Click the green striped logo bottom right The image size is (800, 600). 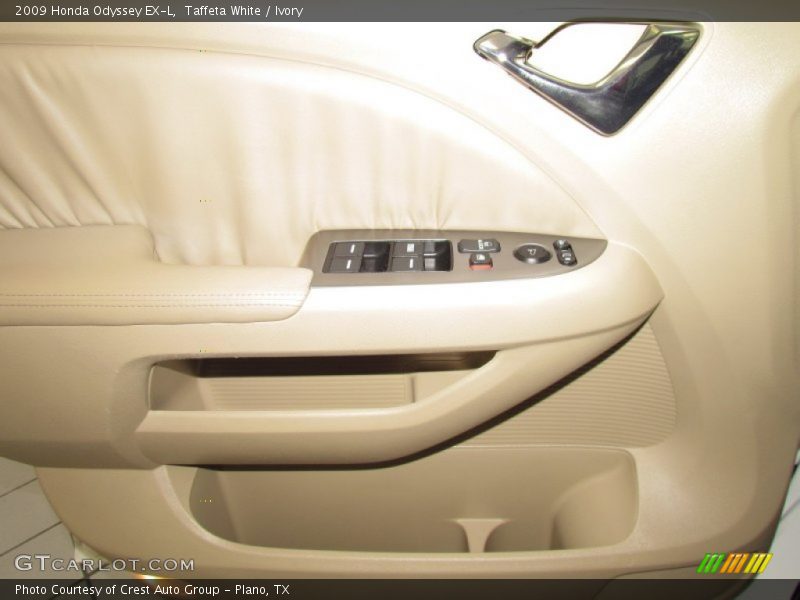pyautogui.click(x=737, y=560)
